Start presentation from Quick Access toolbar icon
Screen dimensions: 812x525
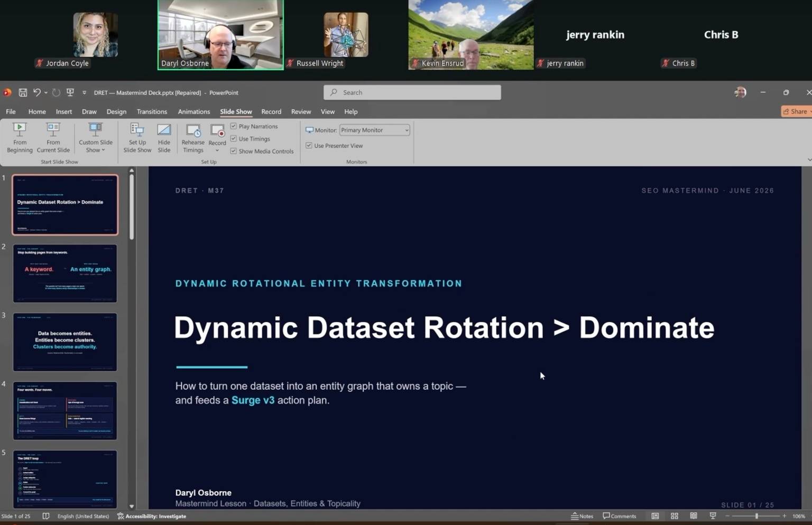coord(70,92)
